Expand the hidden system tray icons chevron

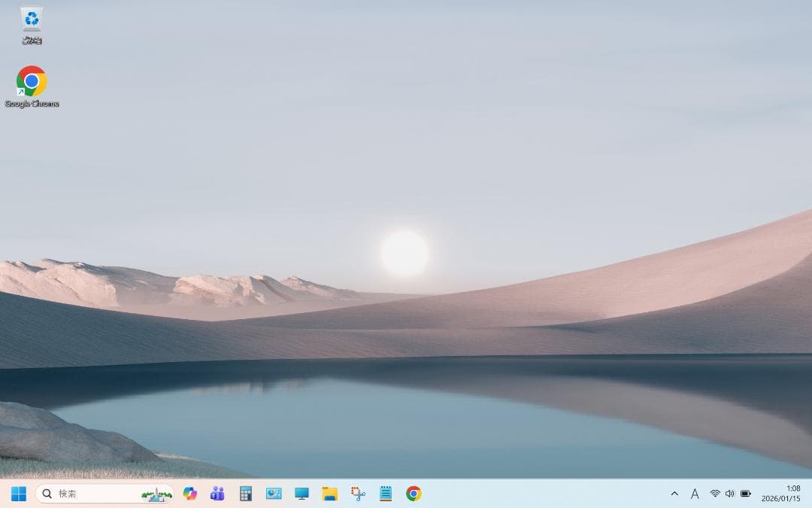click(674, 494)
